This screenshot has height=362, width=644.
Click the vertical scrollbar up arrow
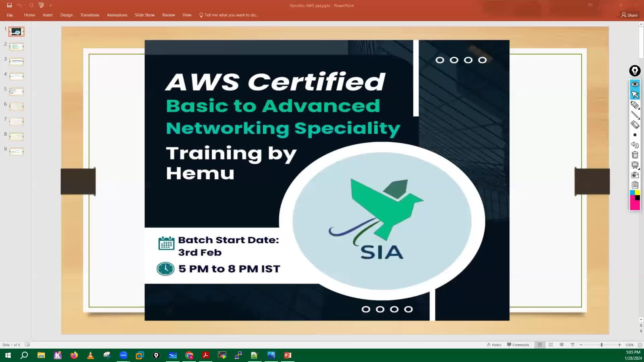point(641,24)
